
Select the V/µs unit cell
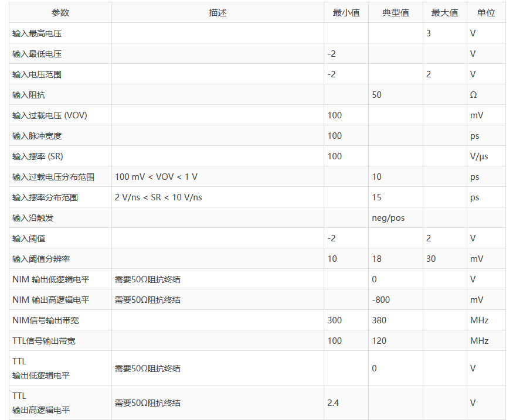[x=479, y=156]
